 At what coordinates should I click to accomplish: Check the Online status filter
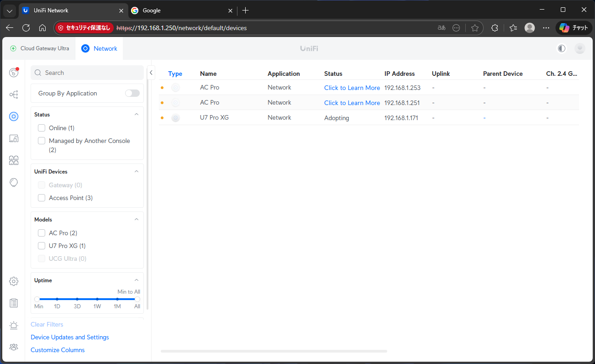click(x=42, y=128)
